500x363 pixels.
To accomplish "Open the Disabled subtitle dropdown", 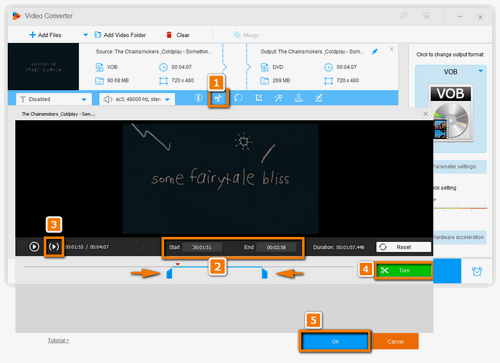I will coord(53,99).
